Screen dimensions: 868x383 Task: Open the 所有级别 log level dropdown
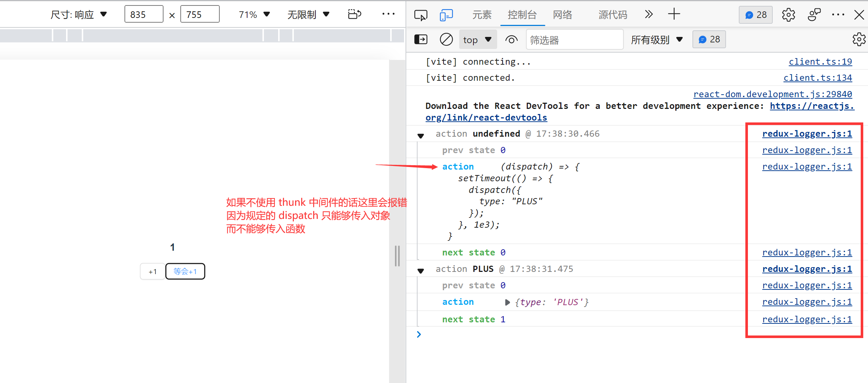657,39
